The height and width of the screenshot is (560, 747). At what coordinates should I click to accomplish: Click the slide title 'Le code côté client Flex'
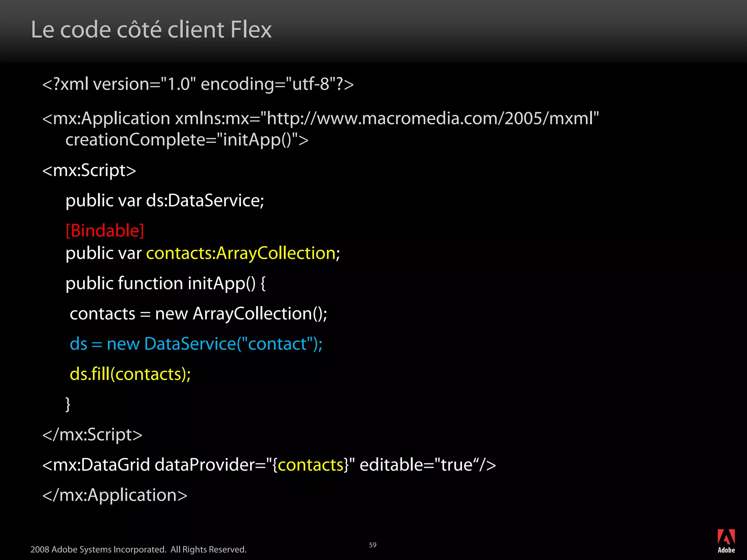click(151, 30)
